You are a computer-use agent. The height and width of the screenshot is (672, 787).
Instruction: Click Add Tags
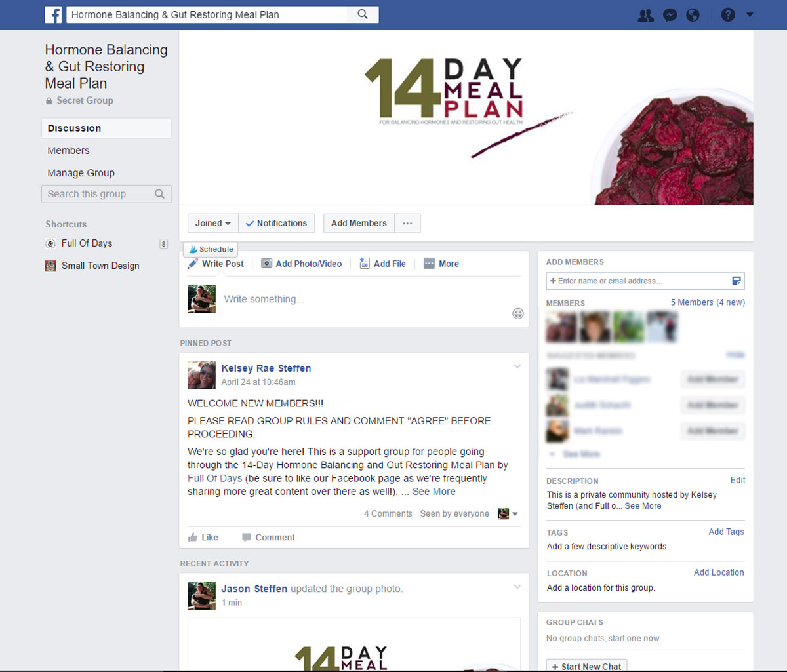point(726,532)
